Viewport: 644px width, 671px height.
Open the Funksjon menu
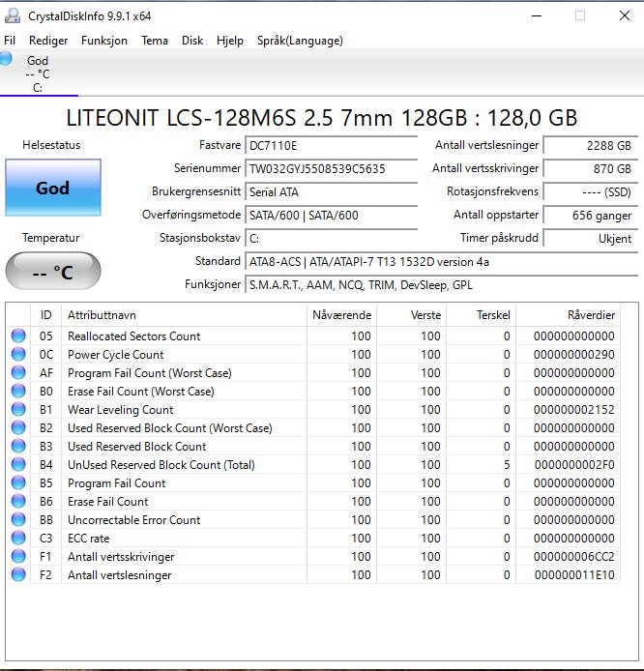pyautogui.click(x=104, y=41)
